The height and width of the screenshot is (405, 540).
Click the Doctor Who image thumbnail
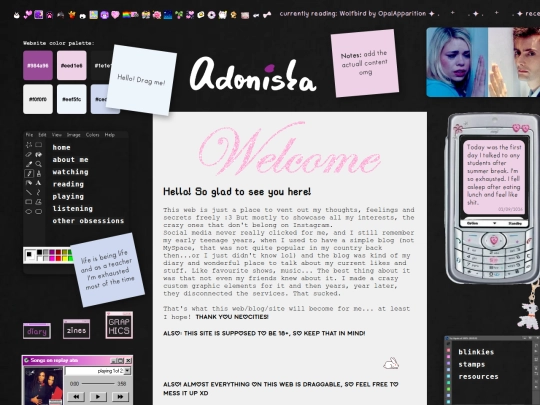tap(483, 62)
